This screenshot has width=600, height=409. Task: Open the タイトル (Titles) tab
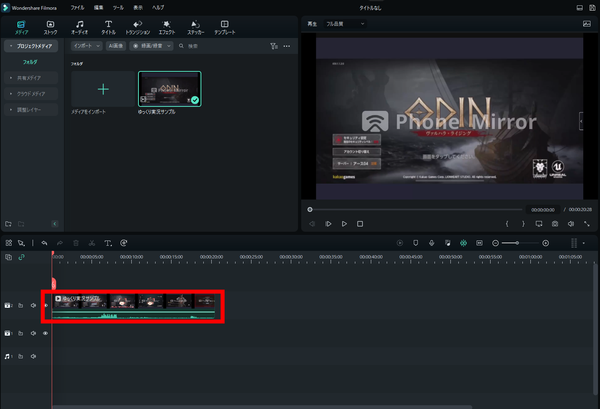[108, 28]
